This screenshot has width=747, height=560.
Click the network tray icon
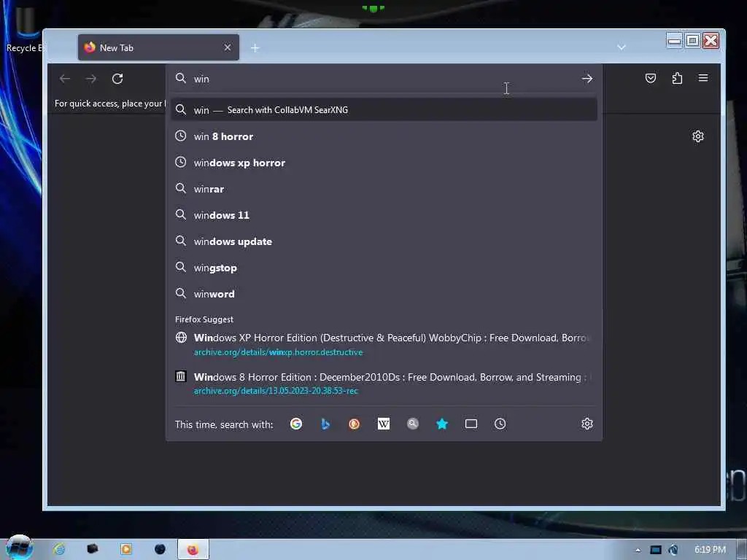click(x=656, y=550)
